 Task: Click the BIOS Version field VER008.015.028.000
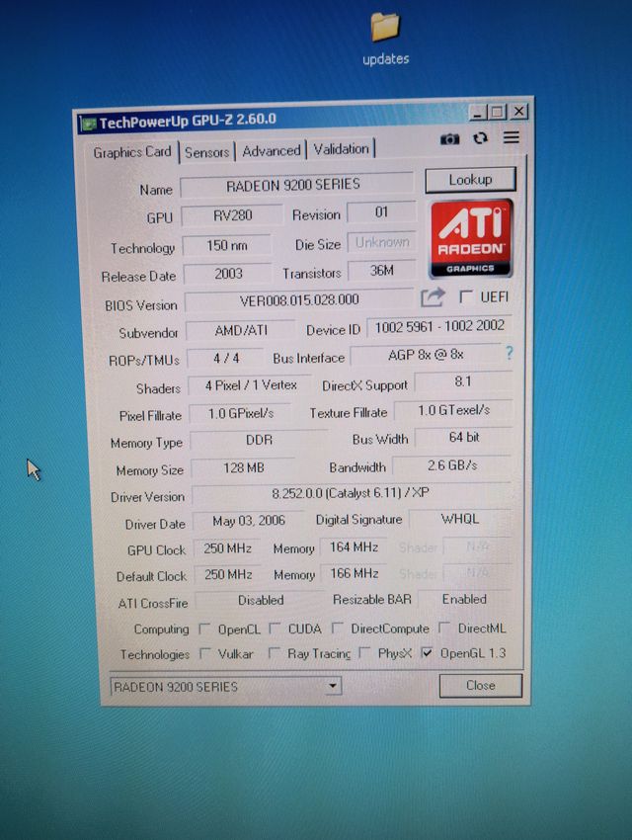298,300
